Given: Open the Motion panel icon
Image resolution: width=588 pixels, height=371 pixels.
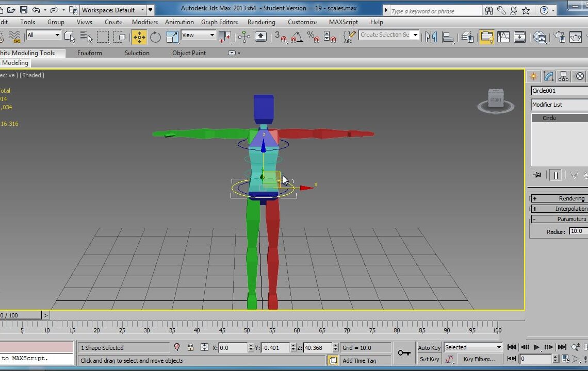Looking at the screenshot, I should click(578, 76).
